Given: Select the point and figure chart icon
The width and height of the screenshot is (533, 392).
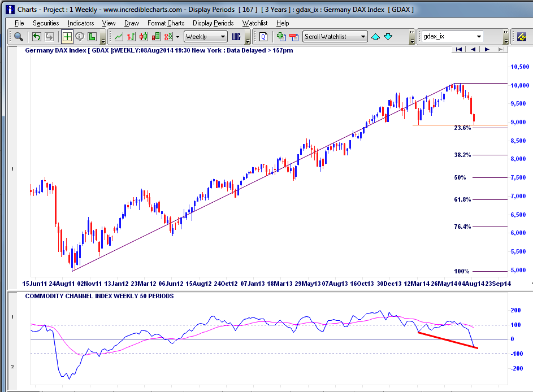Looking at the screenshot, I should point(168,37).
